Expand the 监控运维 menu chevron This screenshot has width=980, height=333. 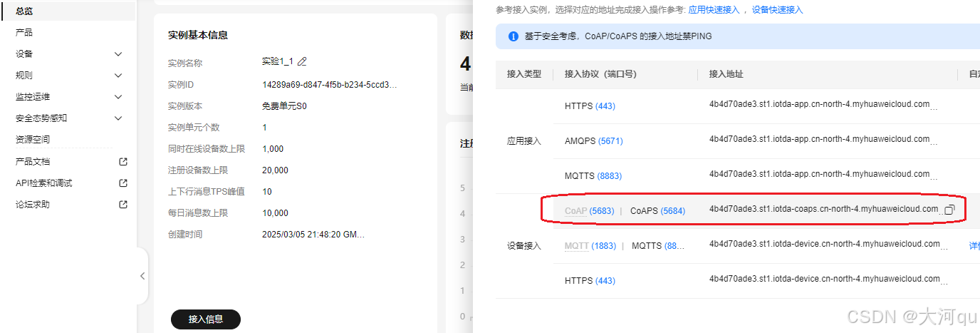118,97
